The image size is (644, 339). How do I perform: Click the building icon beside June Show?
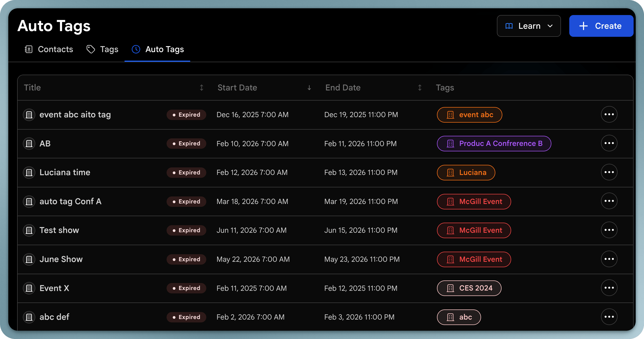pos(29,259)
